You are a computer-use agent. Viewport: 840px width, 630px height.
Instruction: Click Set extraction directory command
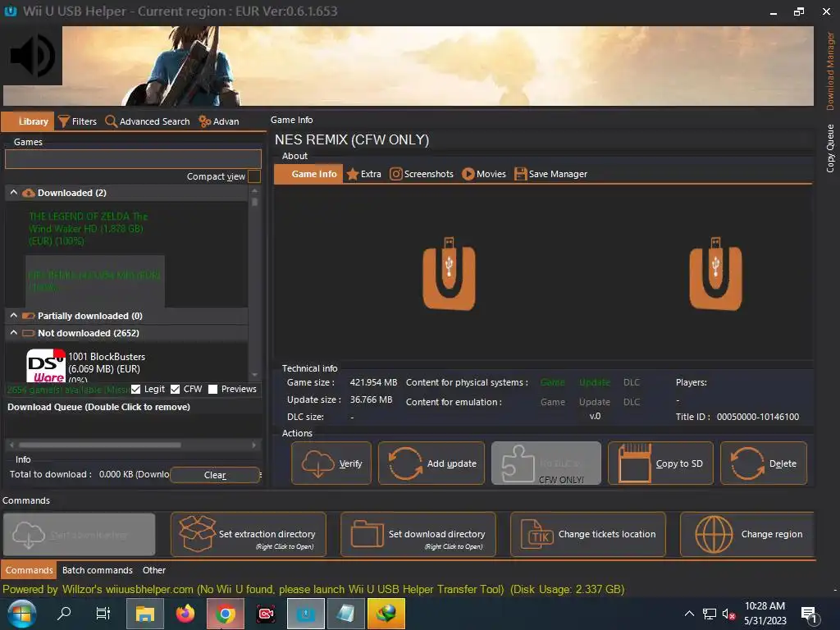[249, 535]
